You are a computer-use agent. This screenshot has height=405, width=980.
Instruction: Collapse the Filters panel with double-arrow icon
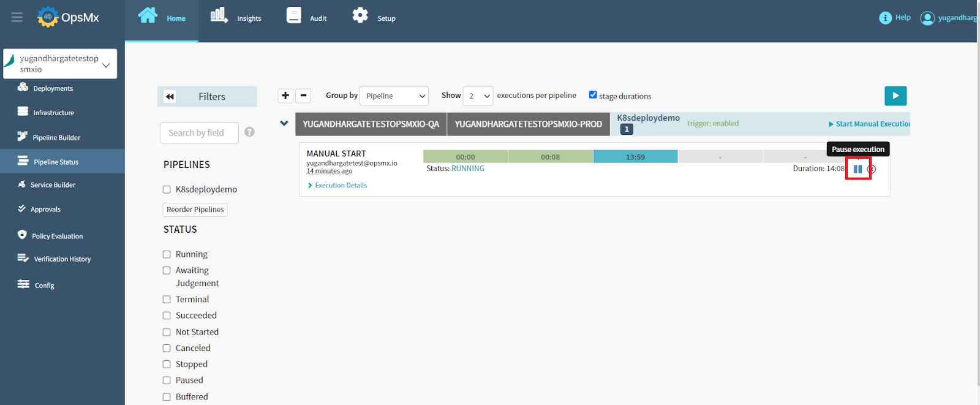[x=170, y=97]
